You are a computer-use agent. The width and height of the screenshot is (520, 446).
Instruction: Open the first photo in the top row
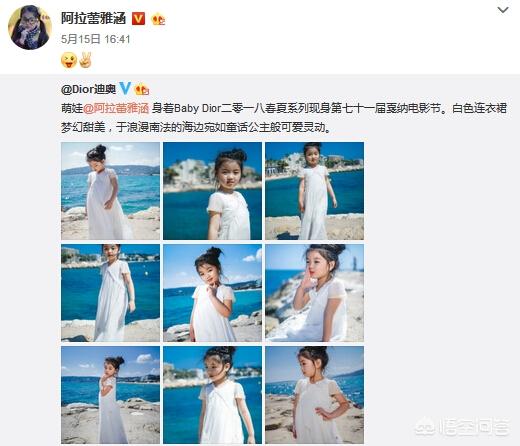110,191
